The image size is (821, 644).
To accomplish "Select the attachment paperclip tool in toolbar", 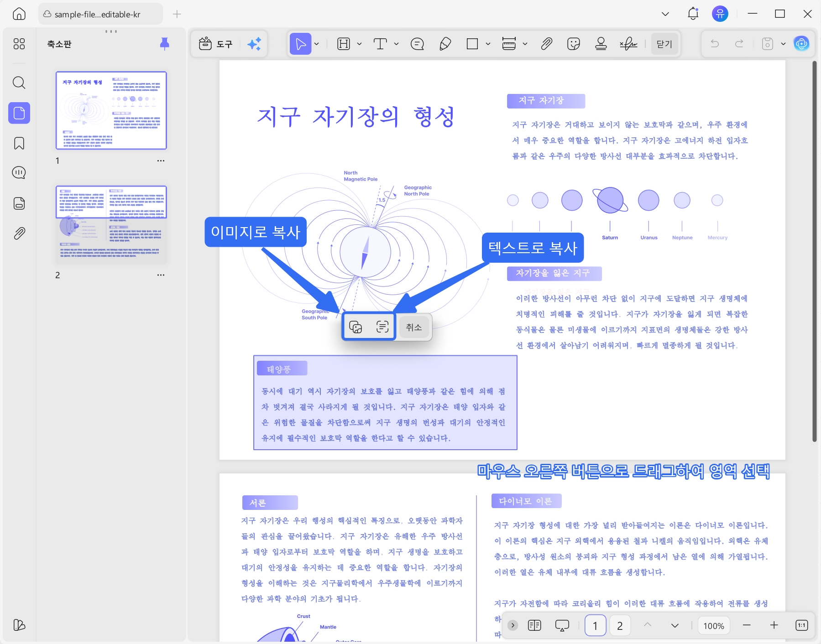I will click(x=546, y=44).
